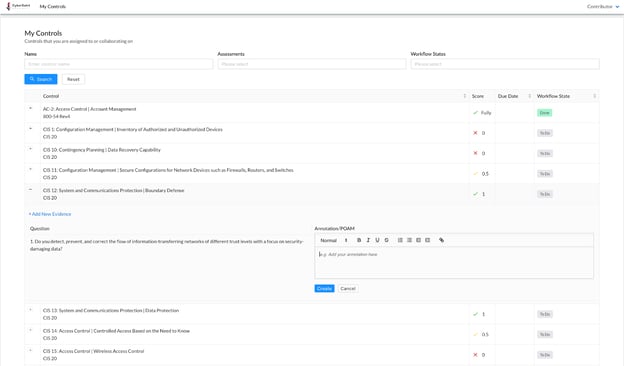The width and height of the screenshot is (624, 366).
Task: Click the Search button
Action: tap(41, 79)
